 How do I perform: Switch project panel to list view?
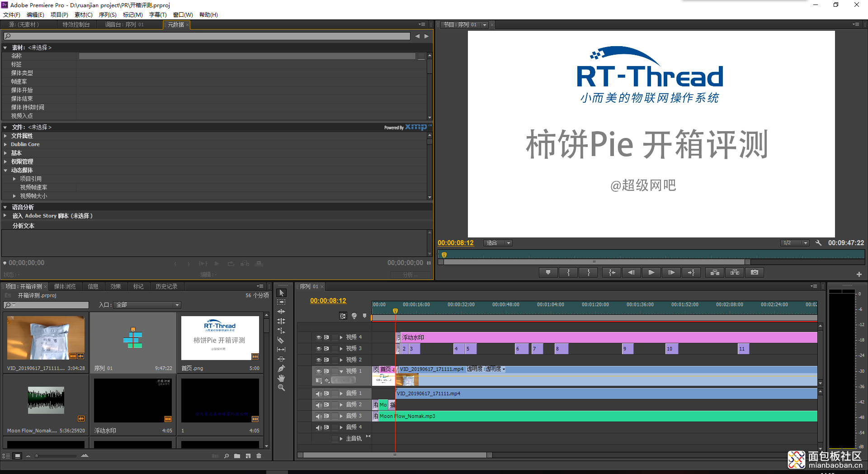6,456
